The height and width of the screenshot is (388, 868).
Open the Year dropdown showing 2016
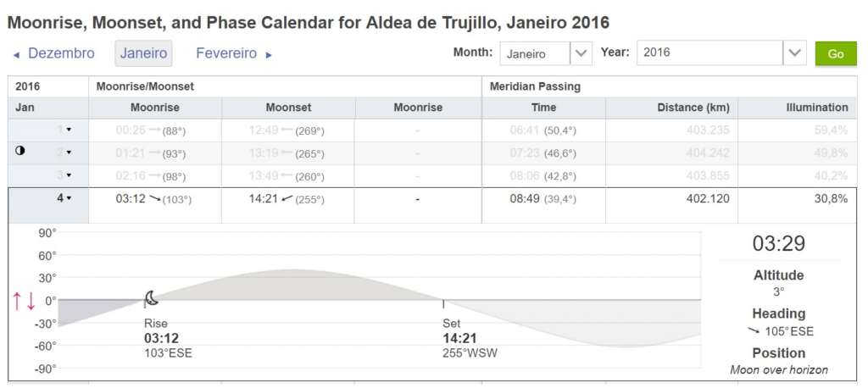[x=721, y=53]
